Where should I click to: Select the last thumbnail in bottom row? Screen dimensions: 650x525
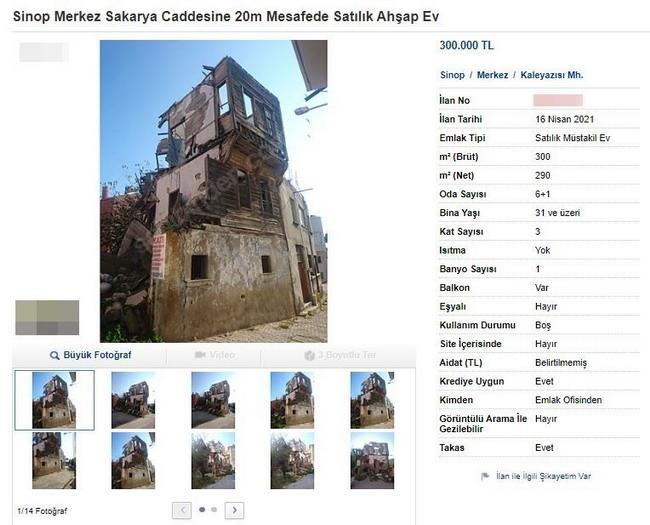pos(372,461)
